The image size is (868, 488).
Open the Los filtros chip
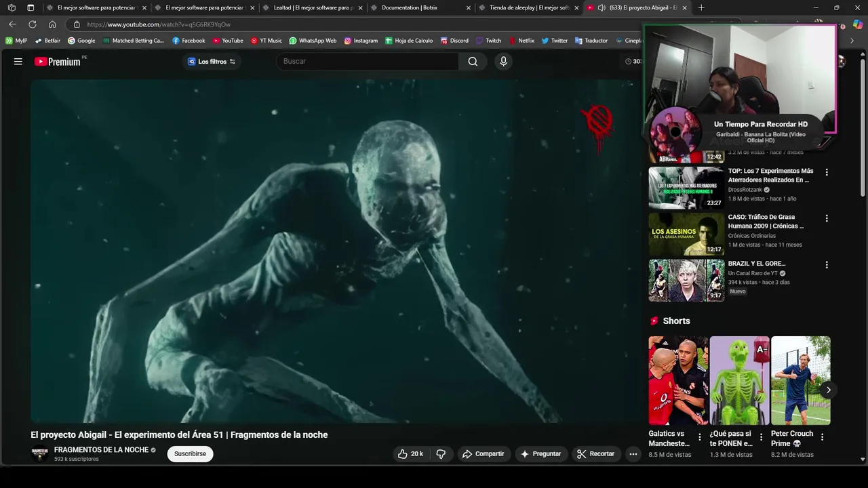coord(212,62)
